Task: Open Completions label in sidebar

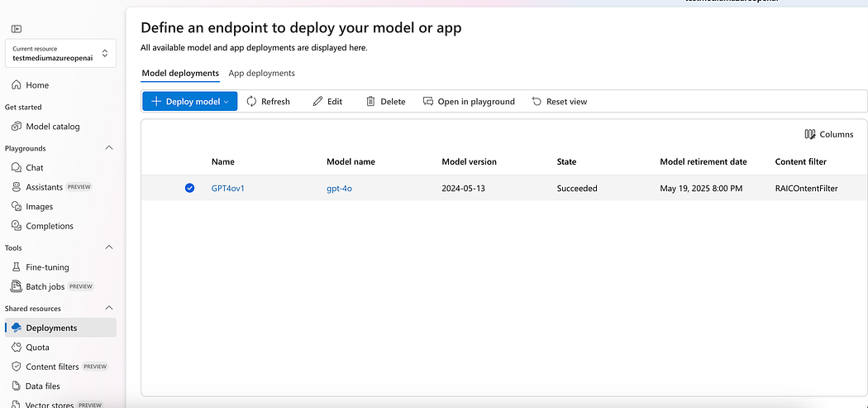Action: (50, 226)
